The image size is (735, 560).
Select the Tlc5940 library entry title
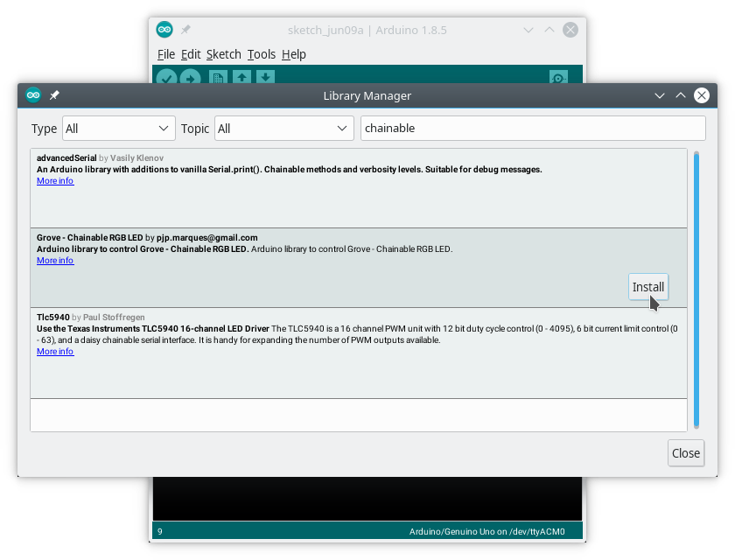pyautogui.click(x=53, y=318)
